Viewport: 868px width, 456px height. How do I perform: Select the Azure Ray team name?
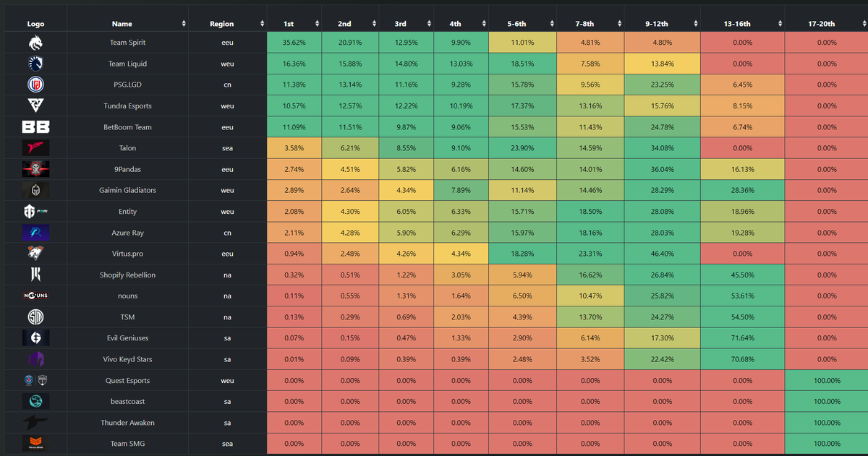tap(127, 233)
